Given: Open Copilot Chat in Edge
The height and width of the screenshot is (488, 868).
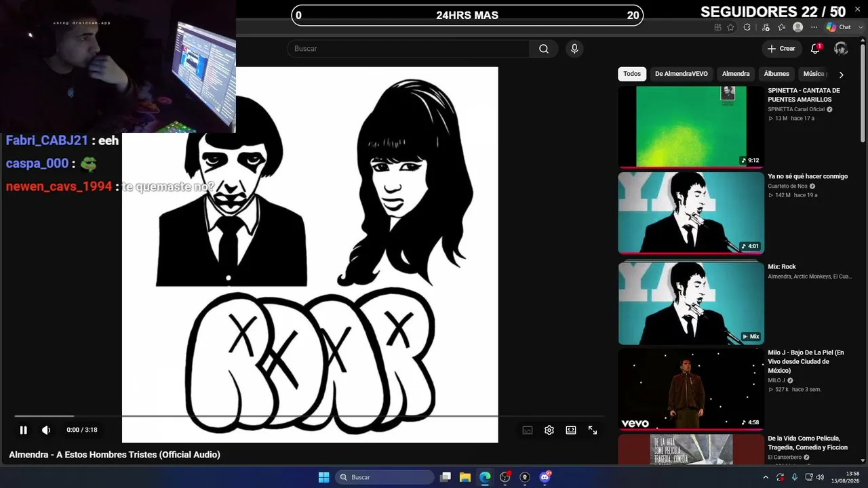Looking at the screenshot, I should 838,27.
